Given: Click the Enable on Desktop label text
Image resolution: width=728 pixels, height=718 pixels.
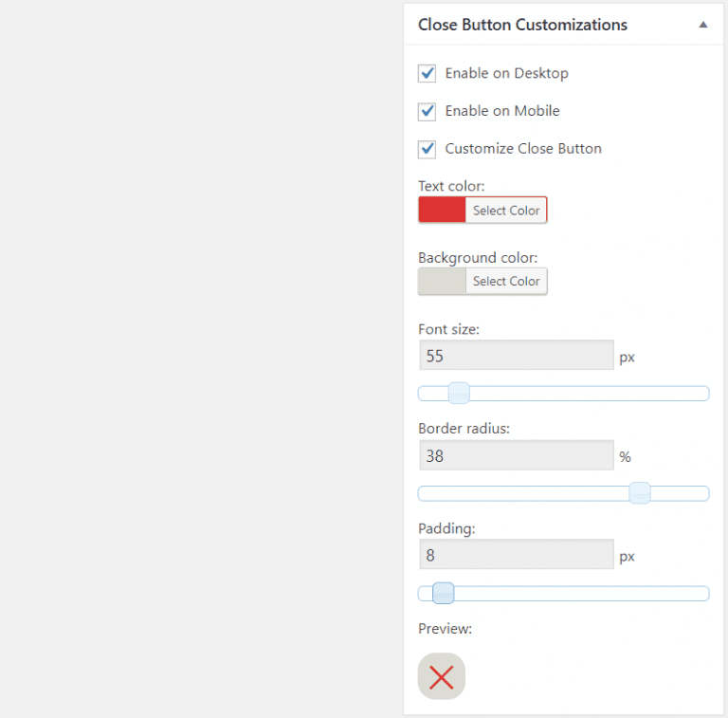Looking at the screenshot, I should tap(506, 73).
